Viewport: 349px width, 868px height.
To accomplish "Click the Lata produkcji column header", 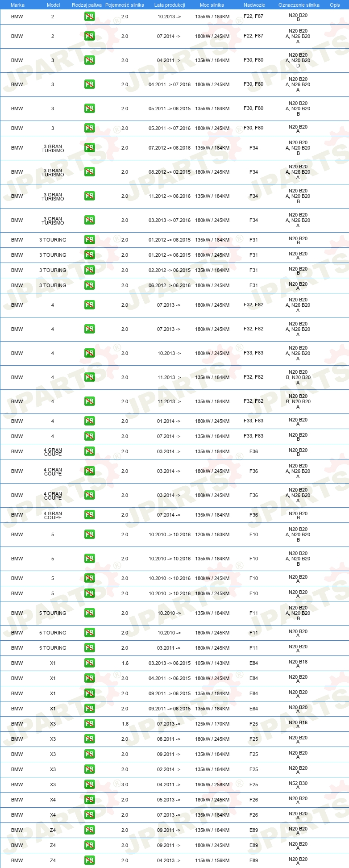I will point(170,5).
